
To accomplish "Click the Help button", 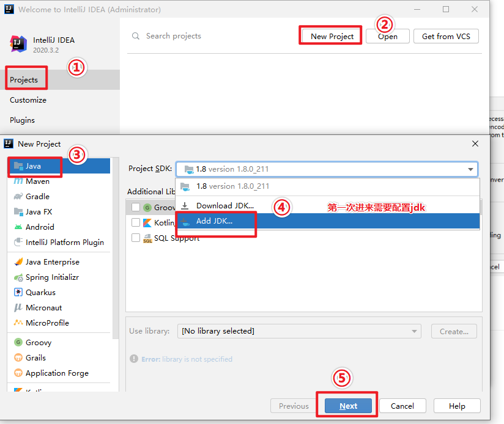I will [457, 406].
